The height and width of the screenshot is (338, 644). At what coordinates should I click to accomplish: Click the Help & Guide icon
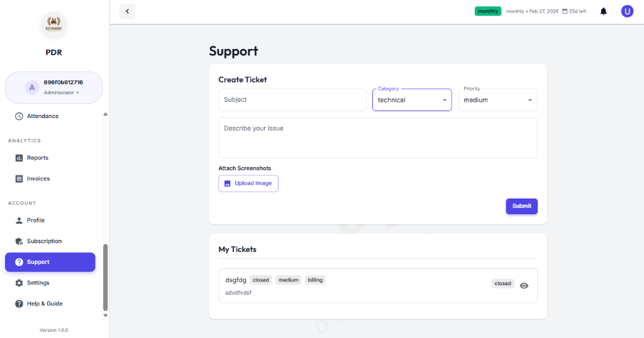click(19, 304)
